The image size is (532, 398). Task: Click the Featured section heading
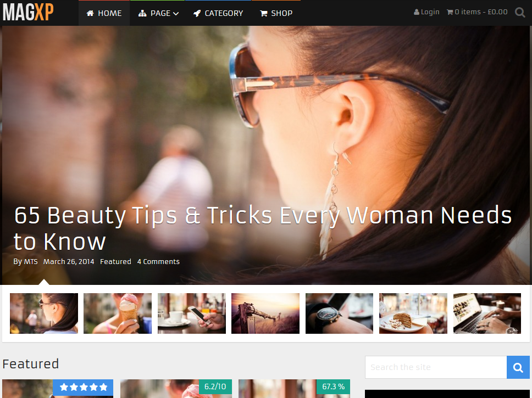point(31,364)
